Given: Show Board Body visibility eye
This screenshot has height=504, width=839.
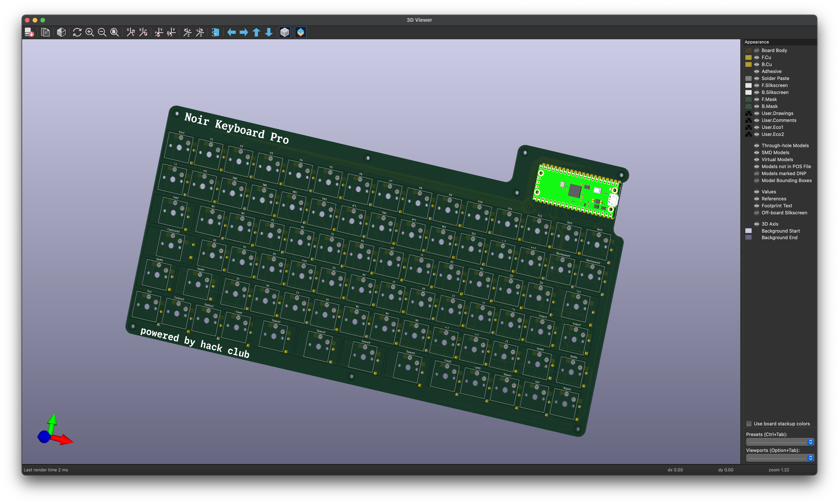Looking at the screenshot, I should pos(756,50).
